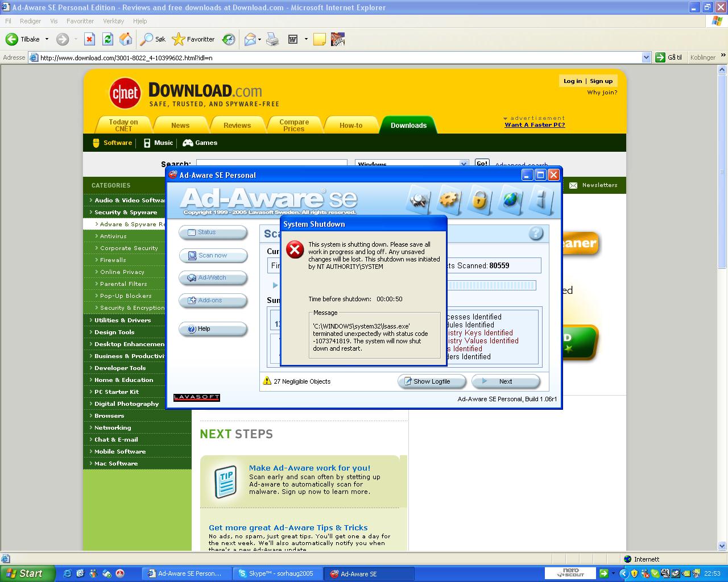Click the Ad-Aware scan progress bar

491,285
